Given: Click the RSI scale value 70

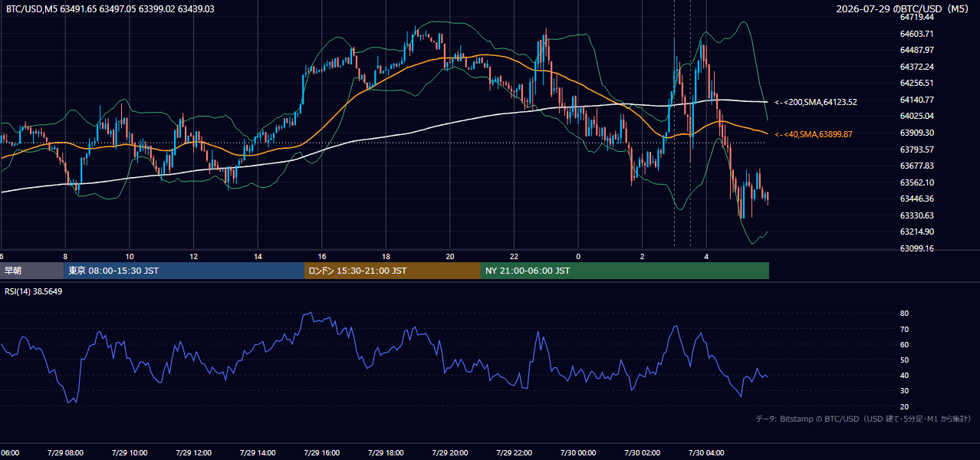Looking at the screenshot, I should (904, 329).
